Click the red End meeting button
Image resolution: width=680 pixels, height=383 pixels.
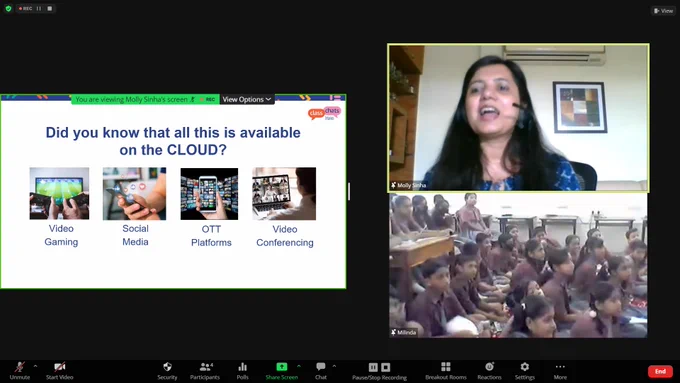pyautogui.click(x=660, y=371)
